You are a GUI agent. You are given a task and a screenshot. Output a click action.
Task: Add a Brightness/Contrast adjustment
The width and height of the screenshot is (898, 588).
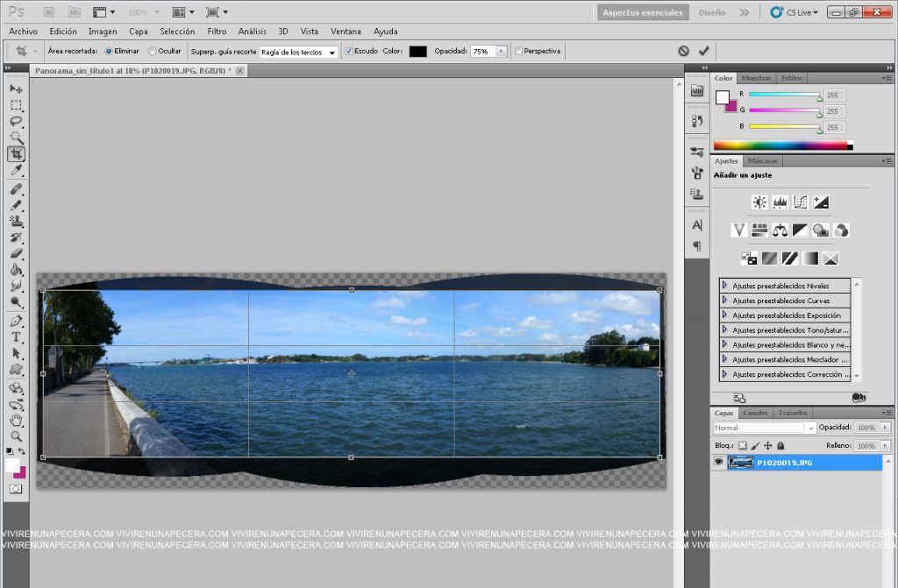pyautogui.click(x=759, y=202)
